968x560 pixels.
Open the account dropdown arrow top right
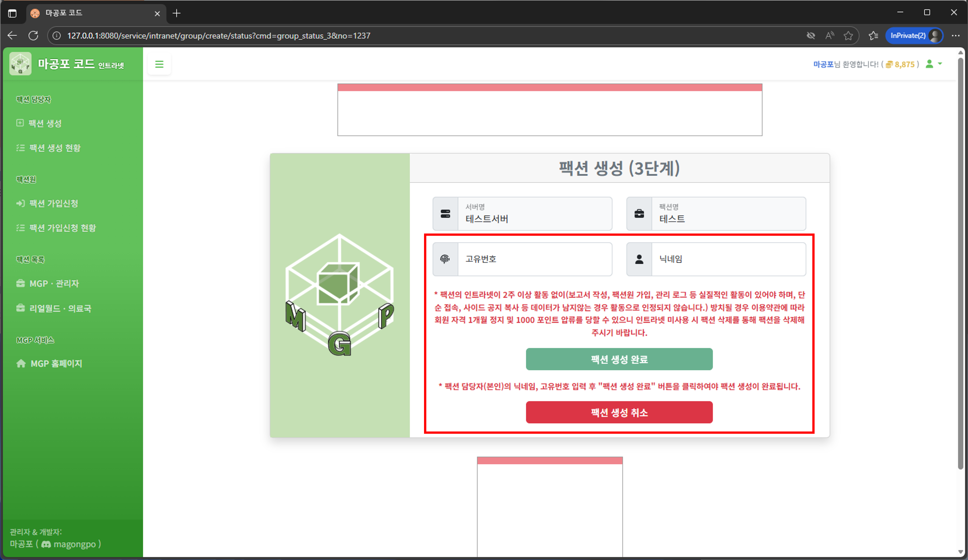coord(940,64)
